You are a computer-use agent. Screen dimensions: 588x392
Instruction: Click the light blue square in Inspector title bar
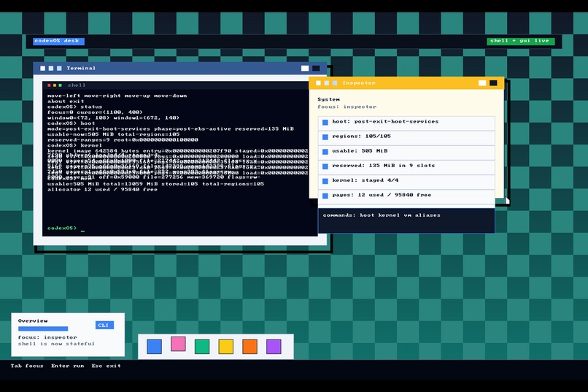coord(335,83)
